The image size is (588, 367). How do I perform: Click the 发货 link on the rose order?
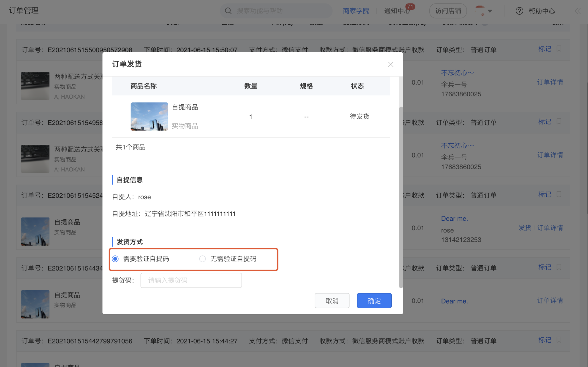click(x=525, y=228)
